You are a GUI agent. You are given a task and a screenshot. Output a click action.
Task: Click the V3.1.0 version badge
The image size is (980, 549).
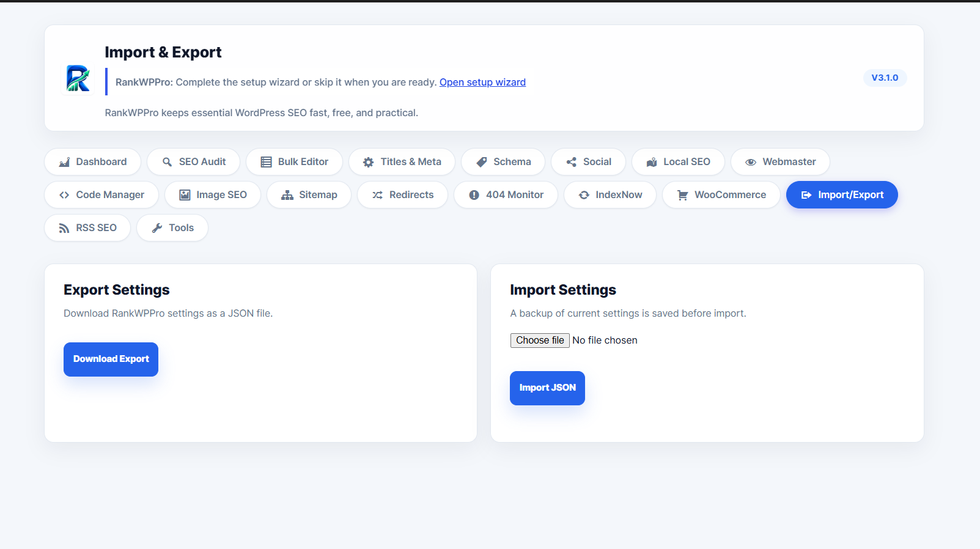click(x=885, y=78)
